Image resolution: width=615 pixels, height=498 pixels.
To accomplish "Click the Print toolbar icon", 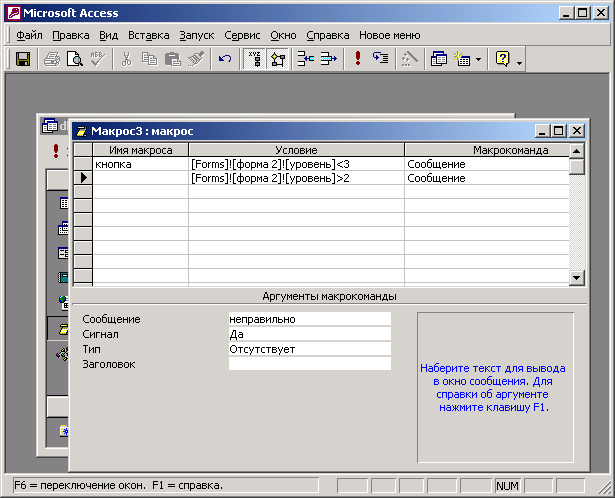I will pyautogui.click(x=52, y=59).
